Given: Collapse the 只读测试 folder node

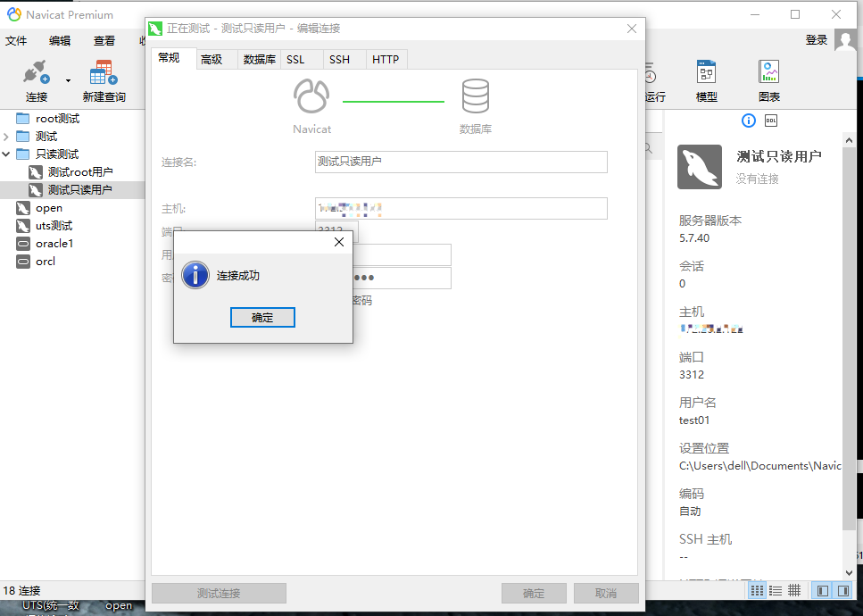Looking at the screenshot, I should click(6, 154).
